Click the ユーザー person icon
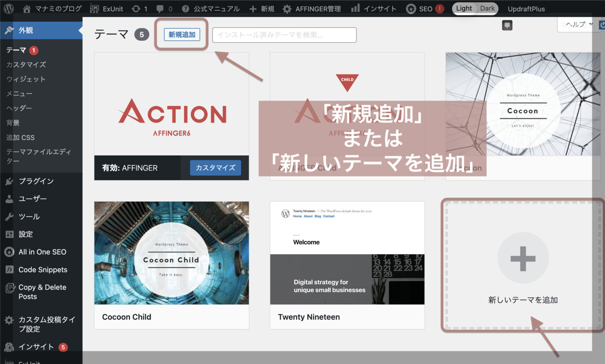 [9, 199]
